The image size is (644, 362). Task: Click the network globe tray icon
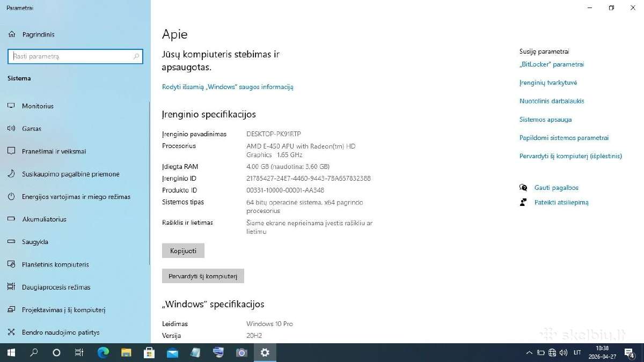point(553,352)
